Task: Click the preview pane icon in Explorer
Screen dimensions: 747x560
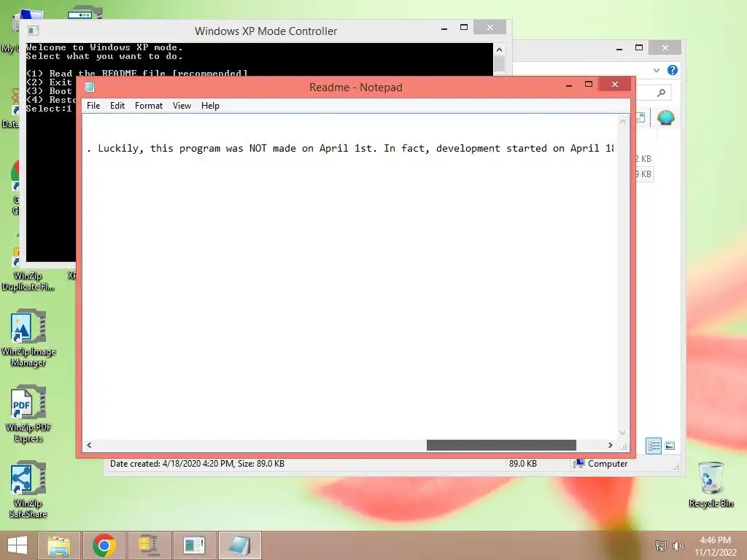Action: pos(640,117)
